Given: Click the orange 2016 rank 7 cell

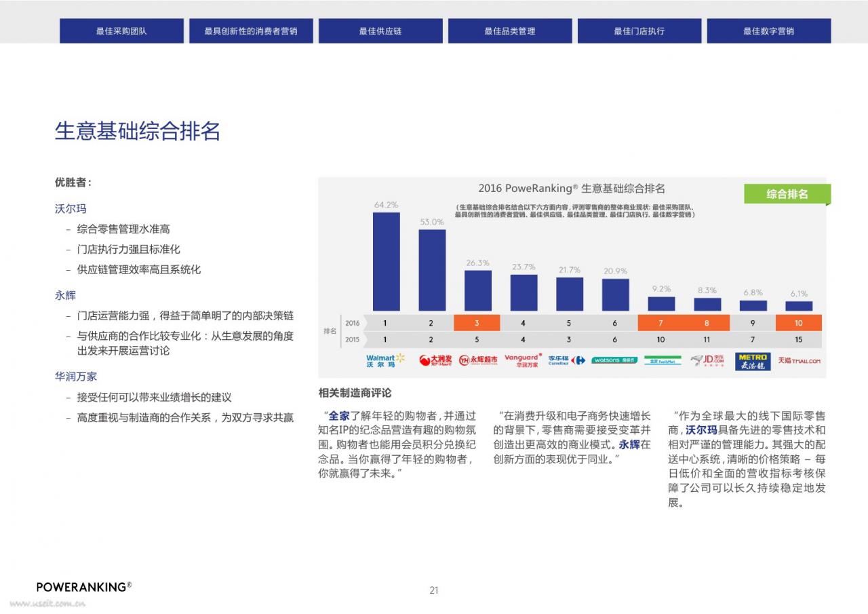Looking at the screenshot, I should [660, 323].
